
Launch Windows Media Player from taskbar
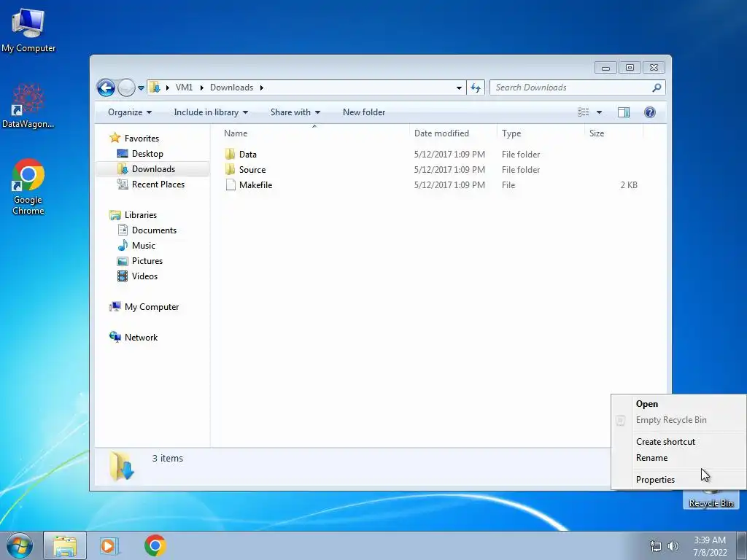[109, 545]
